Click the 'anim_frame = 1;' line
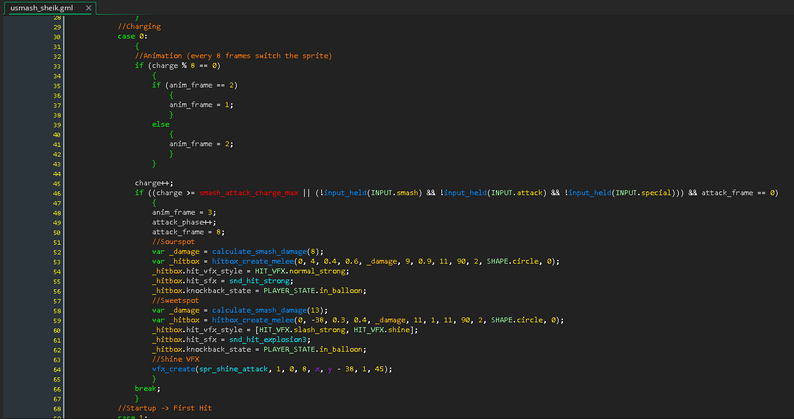794x419 pixels. pos(202,105)
